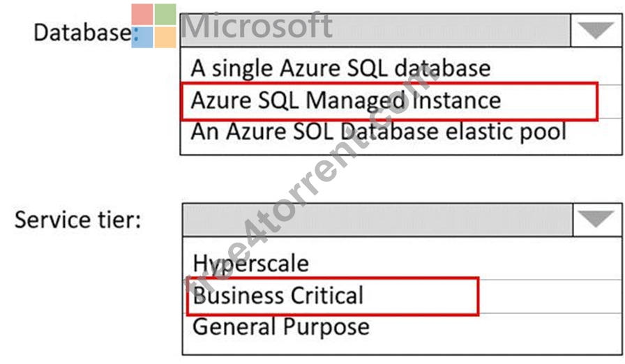Click the Microsoft logo red square
The height and width of the screenshot is (364, 625).
[x=142, y=15]
